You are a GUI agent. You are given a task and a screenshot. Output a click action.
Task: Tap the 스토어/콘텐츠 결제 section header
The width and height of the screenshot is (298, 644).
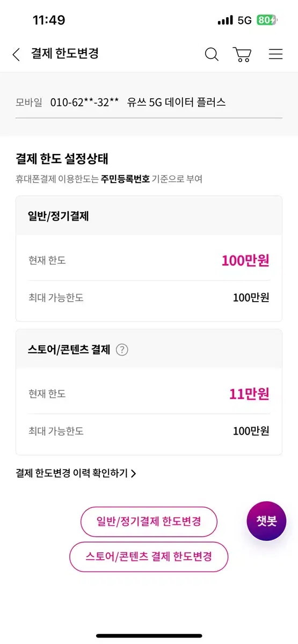(x=149, y=349)
